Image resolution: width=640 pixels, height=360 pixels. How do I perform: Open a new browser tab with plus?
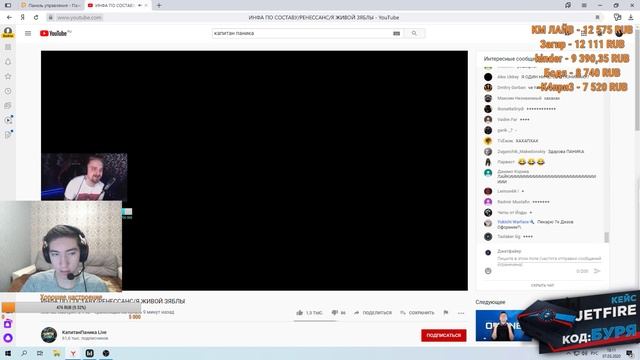[159, 5]
